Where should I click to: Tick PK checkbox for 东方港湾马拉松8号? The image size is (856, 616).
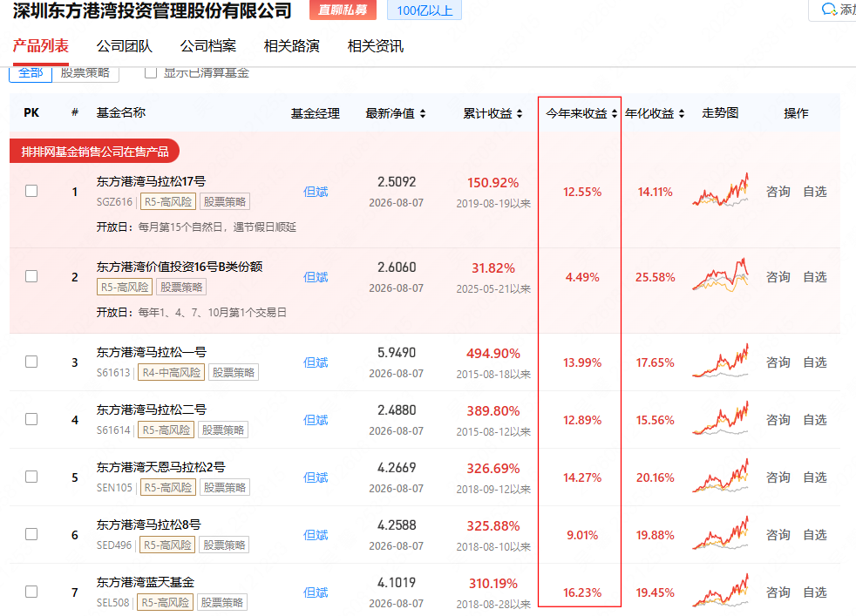31,534
